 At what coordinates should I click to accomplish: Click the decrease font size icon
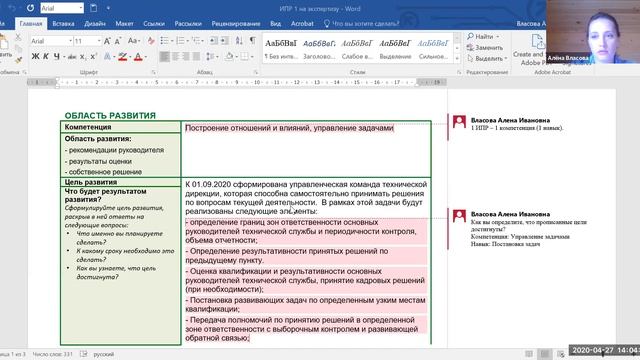click(x=118, y=41)
